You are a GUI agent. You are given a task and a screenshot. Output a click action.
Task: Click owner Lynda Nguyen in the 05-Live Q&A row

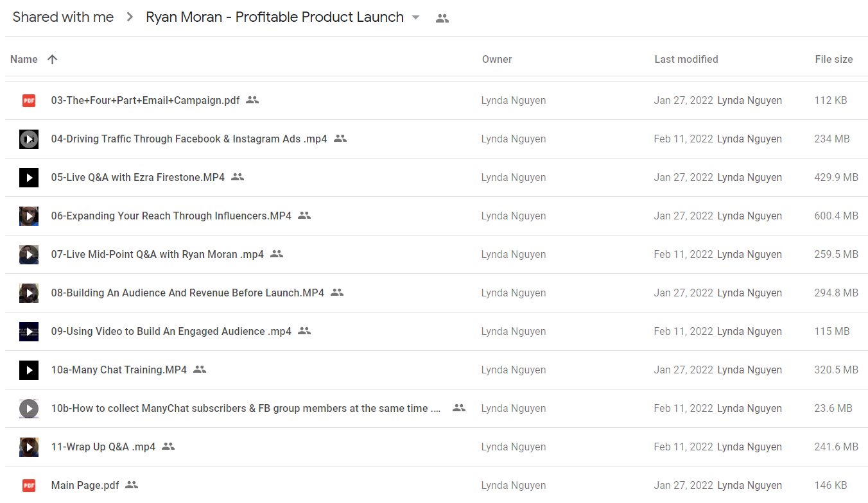(514, 177)
